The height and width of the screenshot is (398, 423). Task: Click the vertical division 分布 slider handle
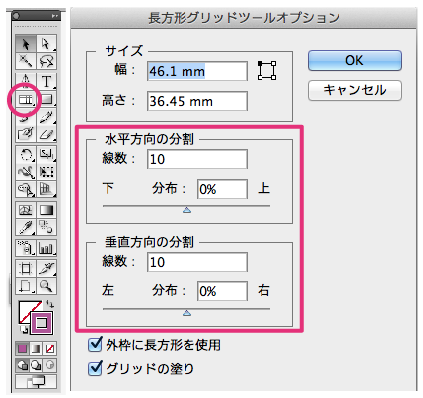(x=187, y=313)
